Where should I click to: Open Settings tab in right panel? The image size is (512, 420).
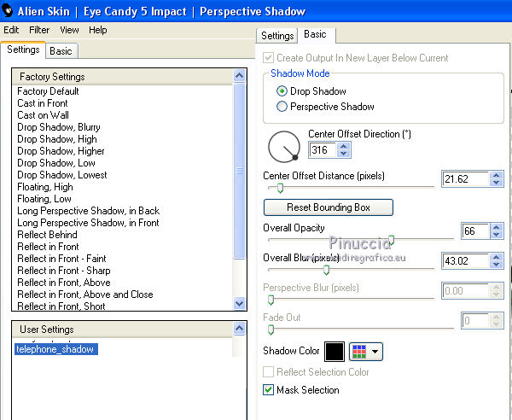tap(277, 35)
